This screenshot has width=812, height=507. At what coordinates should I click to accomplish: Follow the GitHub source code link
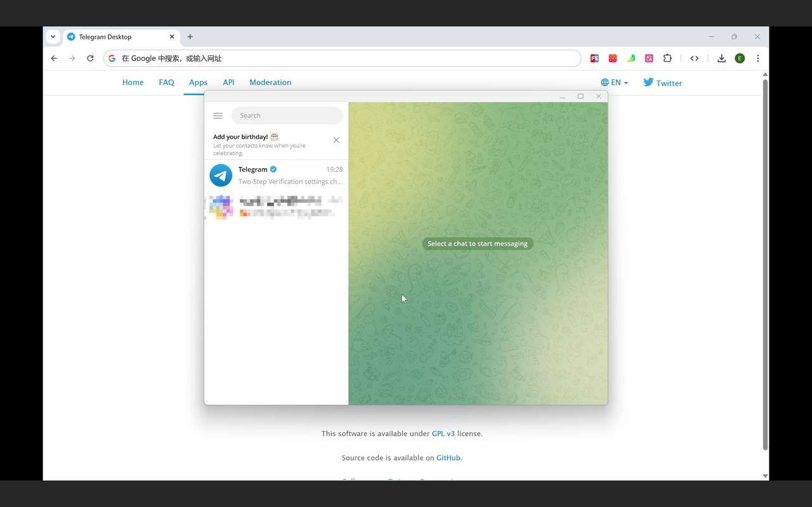(x=448, y=458)
